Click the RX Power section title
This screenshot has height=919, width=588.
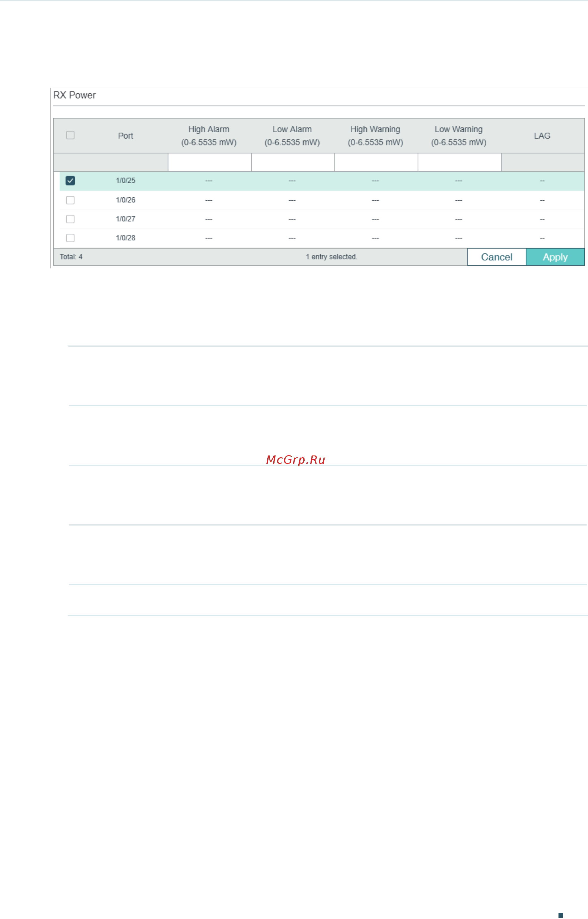click(75, 95)
